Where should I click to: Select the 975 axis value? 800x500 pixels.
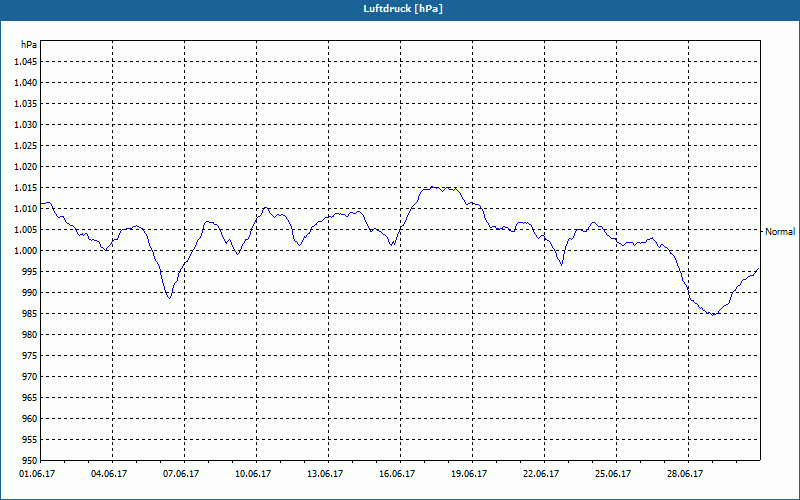(x=30, y=356)
